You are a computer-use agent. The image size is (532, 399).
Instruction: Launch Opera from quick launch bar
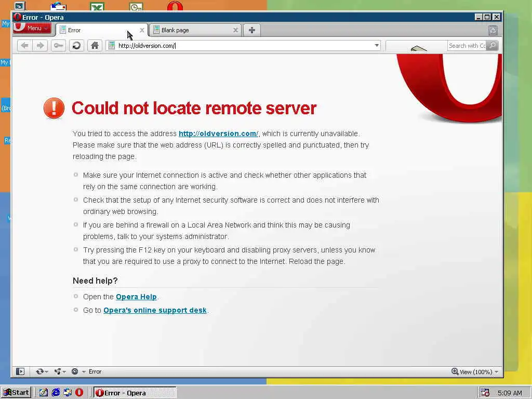click(x=79, y=393)
